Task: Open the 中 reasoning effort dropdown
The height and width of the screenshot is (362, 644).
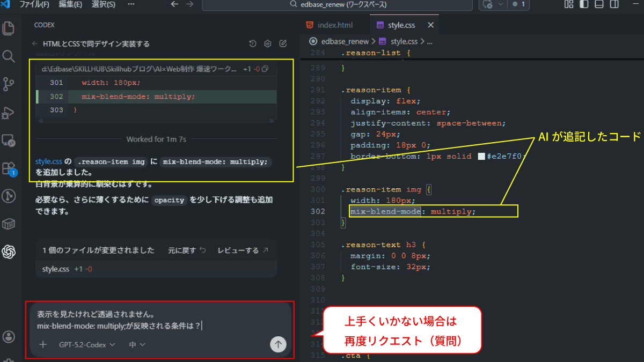Action: [x=137, y=345]
